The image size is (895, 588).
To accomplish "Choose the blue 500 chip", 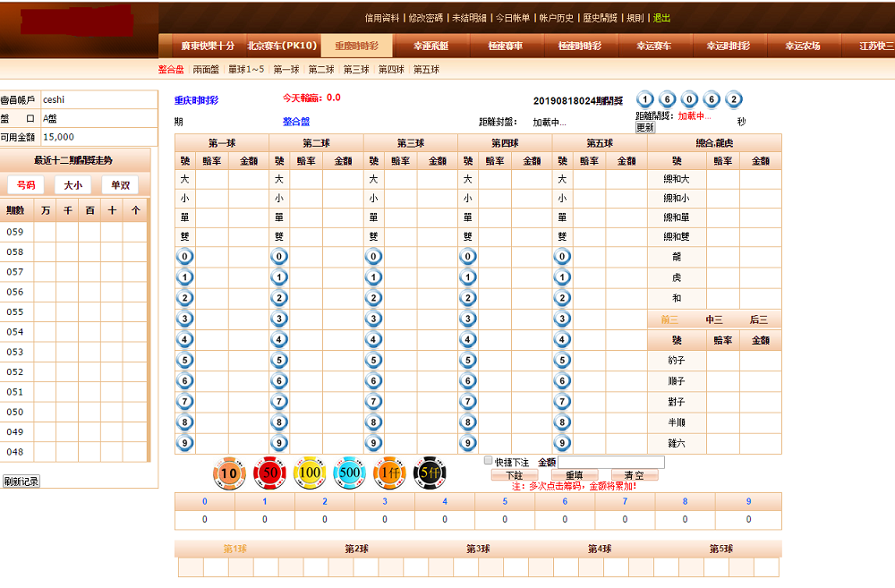I will pyautogui.click(x=350, y=473).
